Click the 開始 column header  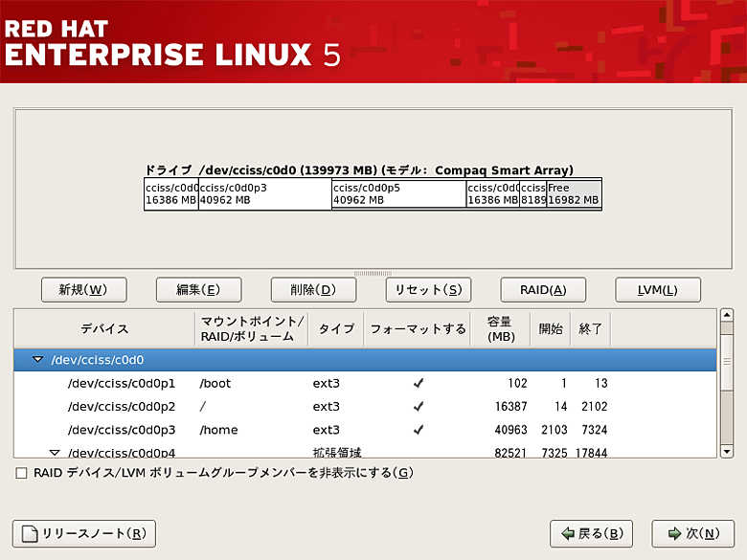(551, 328)
